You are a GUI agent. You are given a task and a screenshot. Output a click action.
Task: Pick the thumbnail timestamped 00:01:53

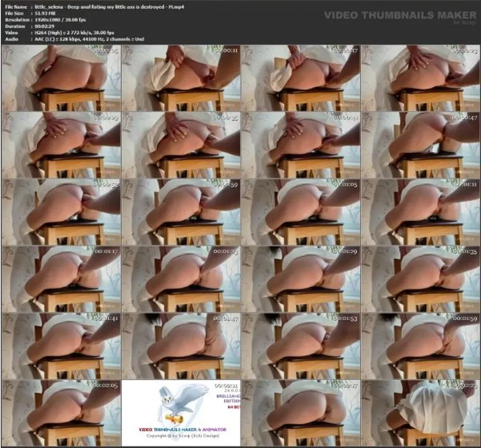click(x=301, y=346)
